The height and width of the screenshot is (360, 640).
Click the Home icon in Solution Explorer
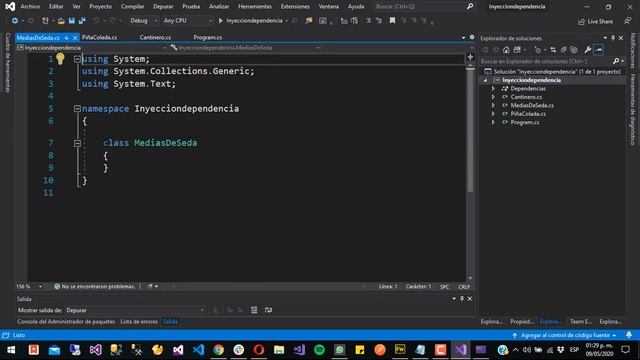[506, 50]
